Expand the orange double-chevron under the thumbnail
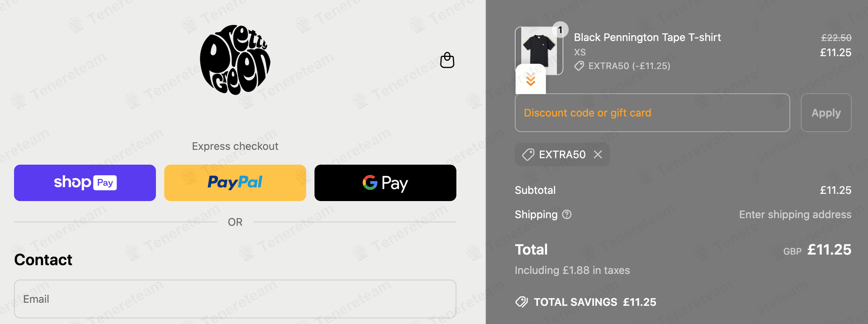Viewport: 868px width, 324px height. click(x=530, y=80)
